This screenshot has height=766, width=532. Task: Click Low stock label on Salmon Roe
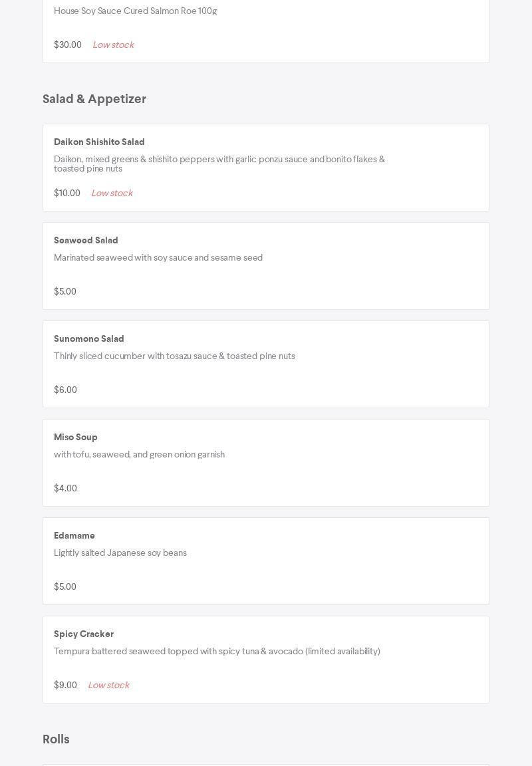[x=113, y=45]
